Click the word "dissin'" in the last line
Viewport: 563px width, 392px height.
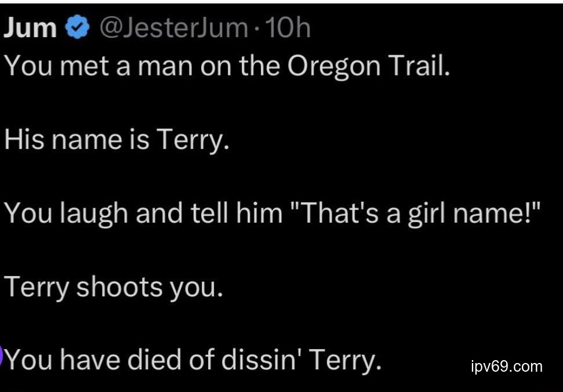coord(262,361)
